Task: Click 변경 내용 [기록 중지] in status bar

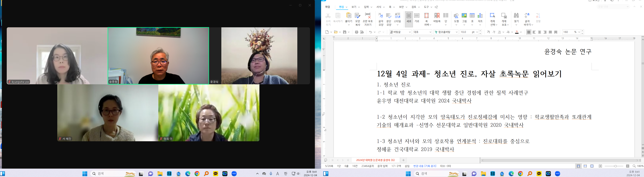Action: 425,166
